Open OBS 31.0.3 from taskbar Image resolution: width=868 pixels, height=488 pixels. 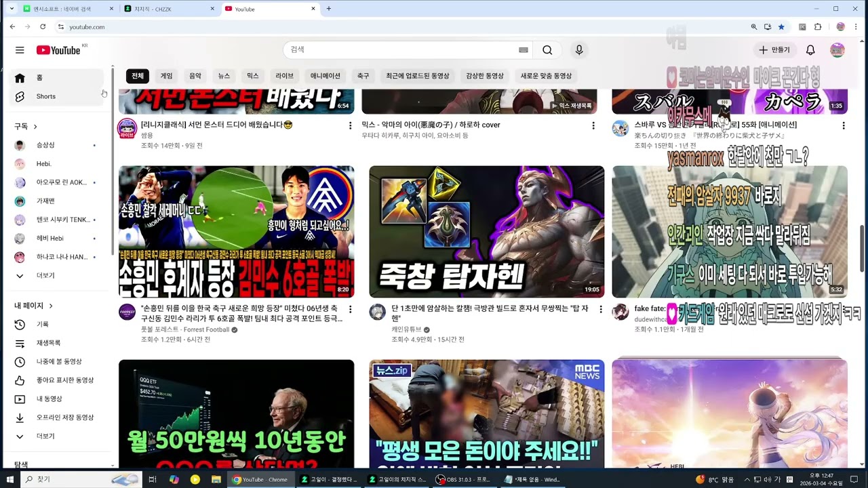(463, 479)
